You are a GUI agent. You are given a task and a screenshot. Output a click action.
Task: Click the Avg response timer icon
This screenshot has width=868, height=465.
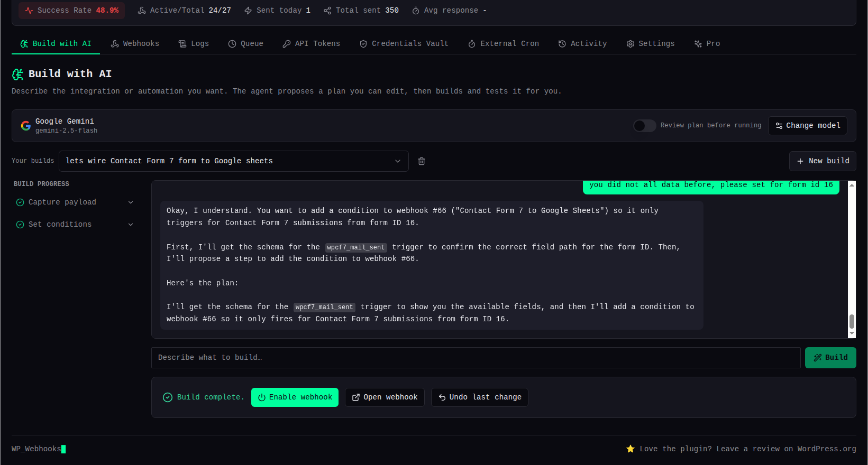pyautogui.click(x=416, y=11)
